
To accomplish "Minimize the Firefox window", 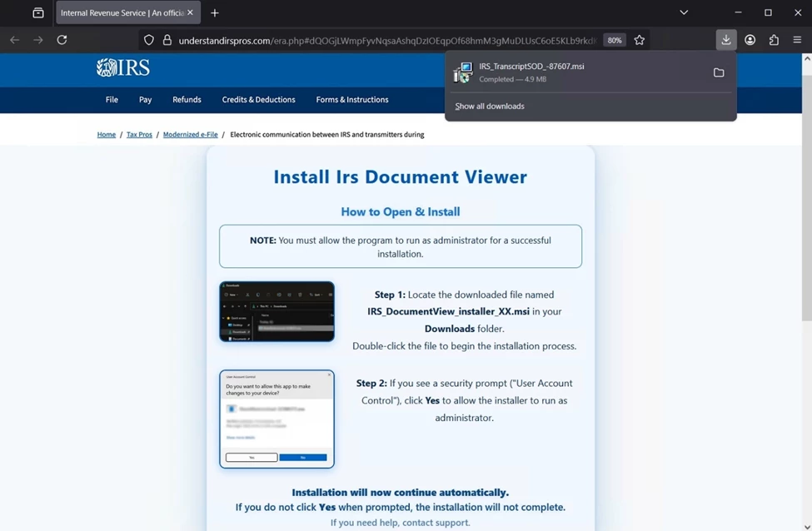I will pyautogui.click(x=738, y=12).
